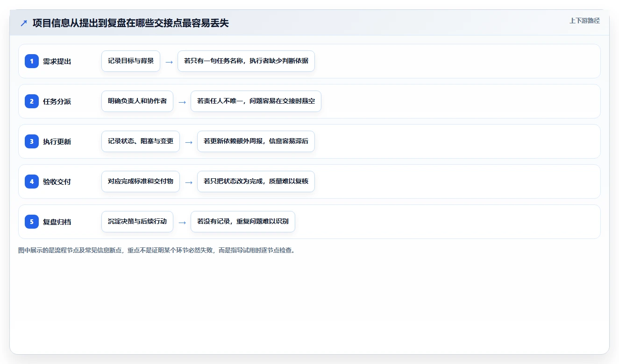Select the 验收交付 step label
The image size is (619, 364).
tap(57, 182)
